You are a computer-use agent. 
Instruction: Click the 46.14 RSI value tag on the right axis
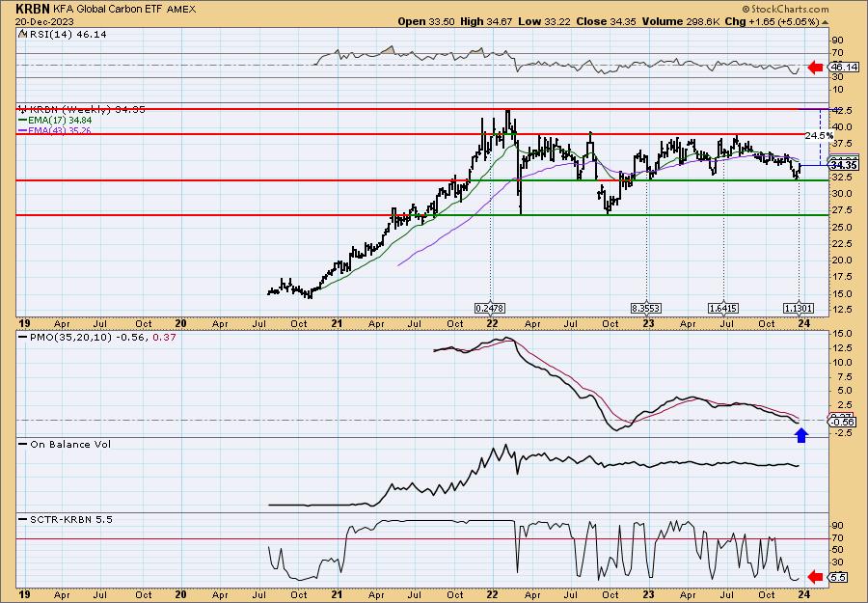pos(842,67)
